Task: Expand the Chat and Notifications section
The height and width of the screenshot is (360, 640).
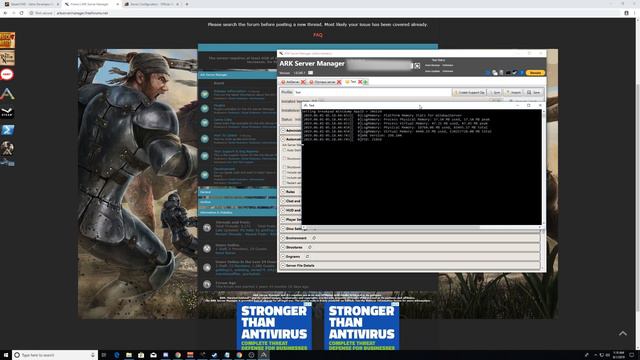Action: tap(283, 201)
